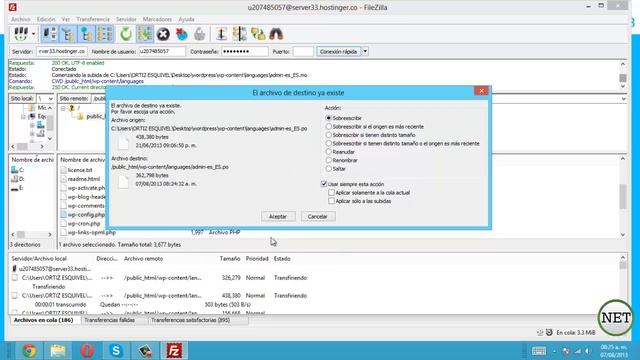The width and height of the screenshot is (640, 360).
Task: Select the D: drive in local list
Action: tap(18, 179)
